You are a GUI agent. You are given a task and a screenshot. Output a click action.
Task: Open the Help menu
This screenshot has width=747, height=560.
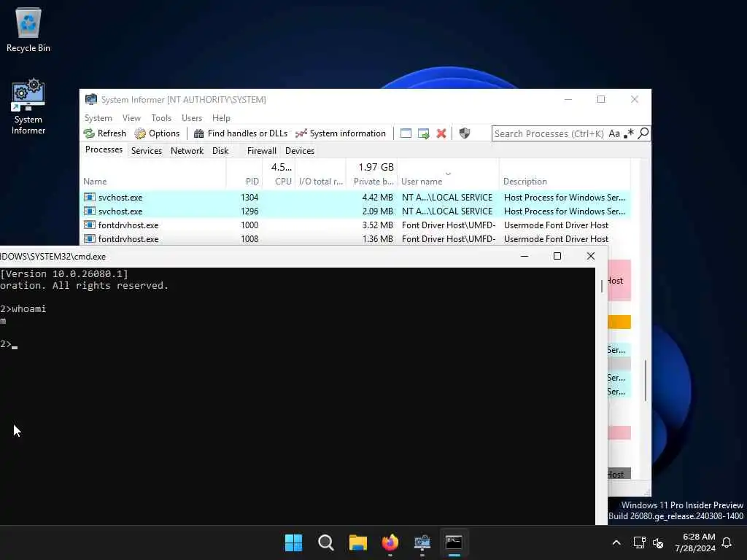(x=221, y=117)
